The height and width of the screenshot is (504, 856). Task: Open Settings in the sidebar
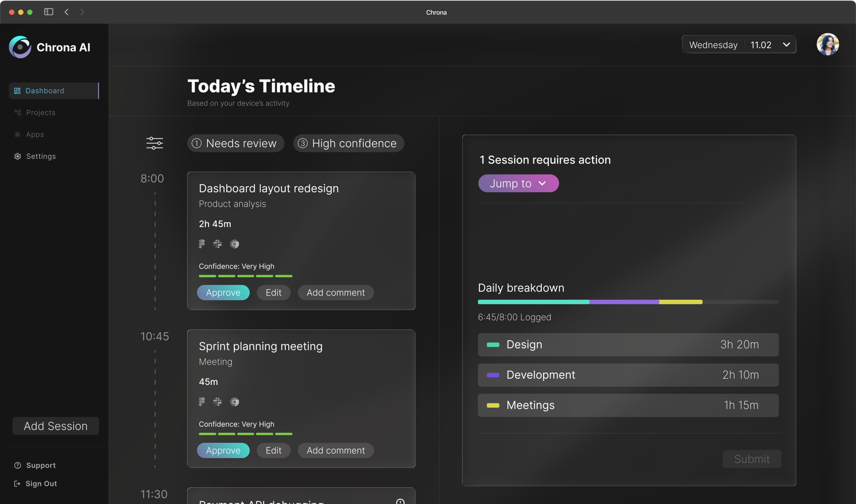tap(41, 156)
